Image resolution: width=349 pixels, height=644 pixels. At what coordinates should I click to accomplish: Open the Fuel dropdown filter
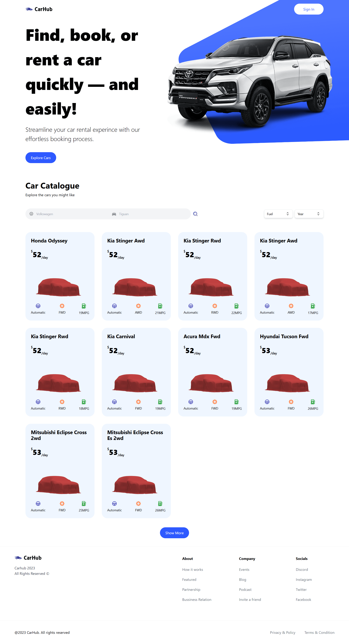[278, 214]
